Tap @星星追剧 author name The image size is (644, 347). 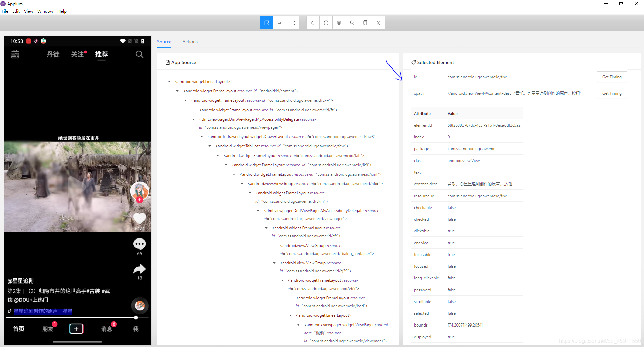coord(21,281)
